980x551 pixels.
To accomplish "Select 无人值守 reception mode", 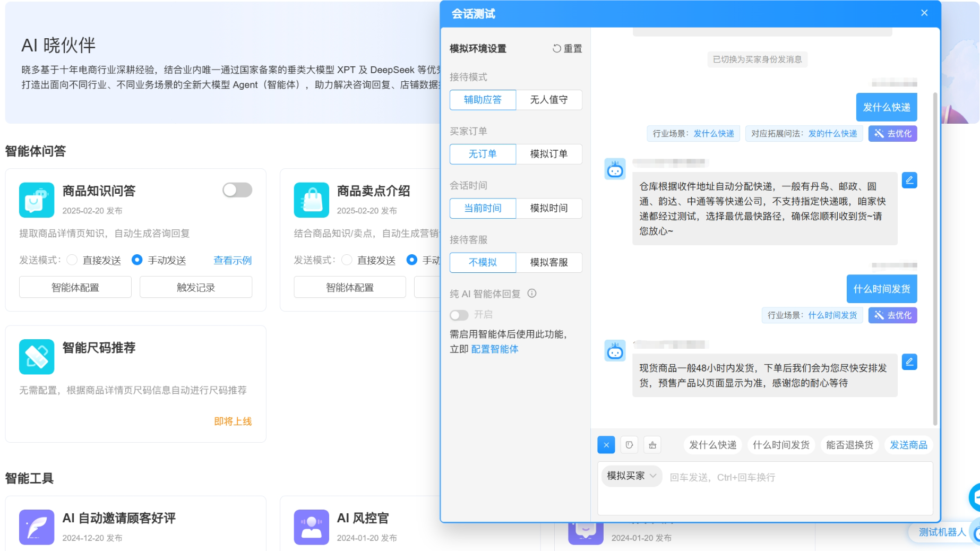I will (x=548, y=99).
